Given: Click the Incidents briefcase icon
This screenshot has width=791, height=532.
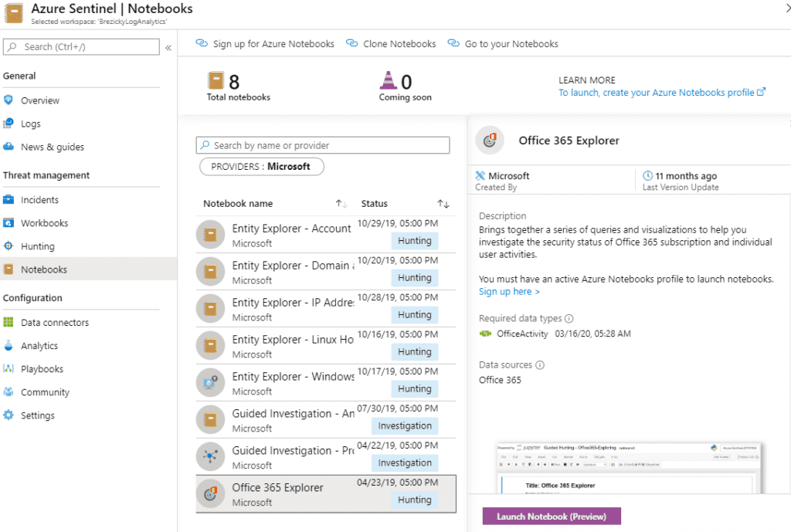Looking at the screenshot, I should (8, 199).
